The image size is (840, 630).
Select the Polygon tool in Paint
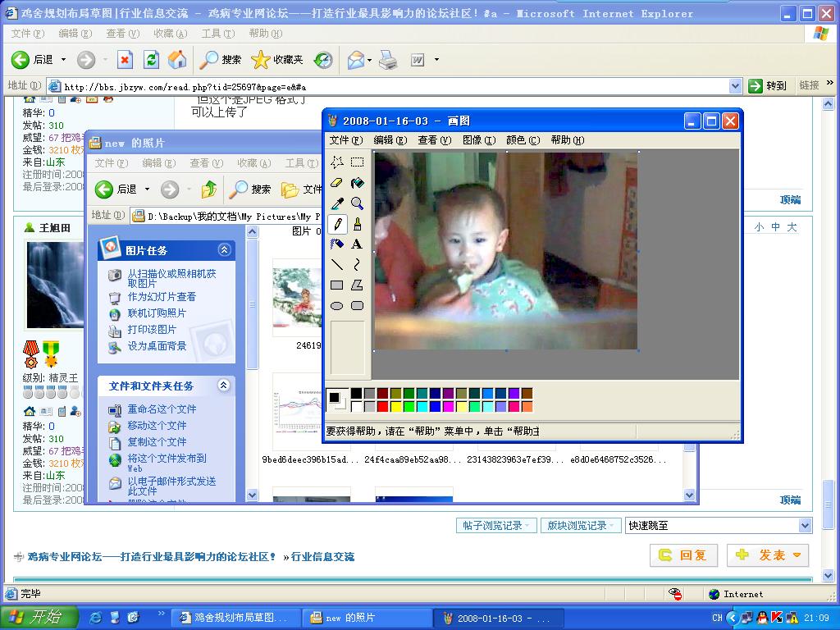click(358, 285)
